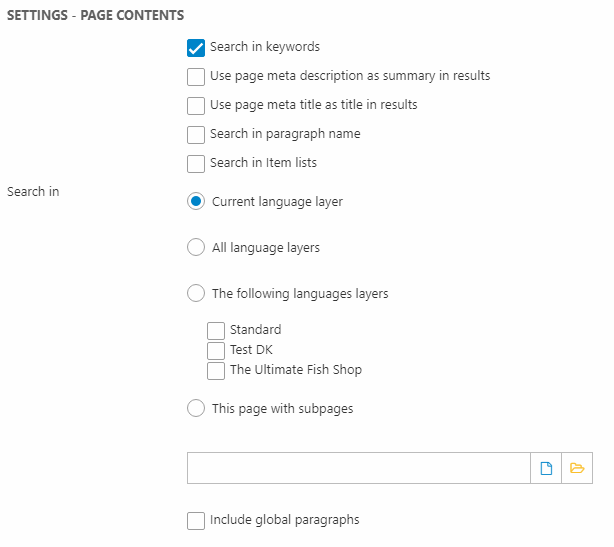Check the Test DK language checkbox

tap(216, 350)
